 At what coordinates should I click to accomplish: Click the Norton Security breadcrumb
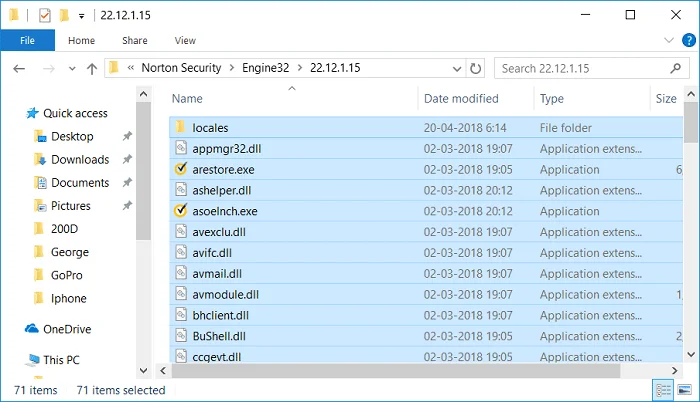tap(181, 68)
